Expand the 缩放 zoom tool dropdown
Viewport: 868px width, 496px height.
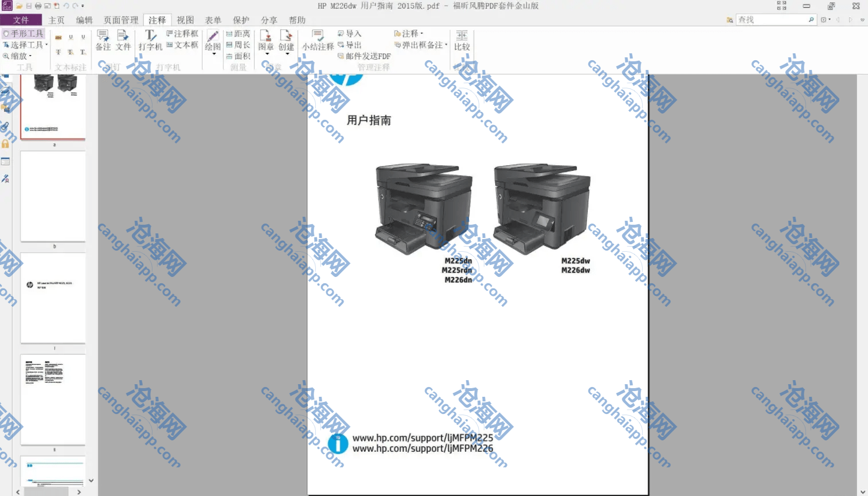click(18, 56)
